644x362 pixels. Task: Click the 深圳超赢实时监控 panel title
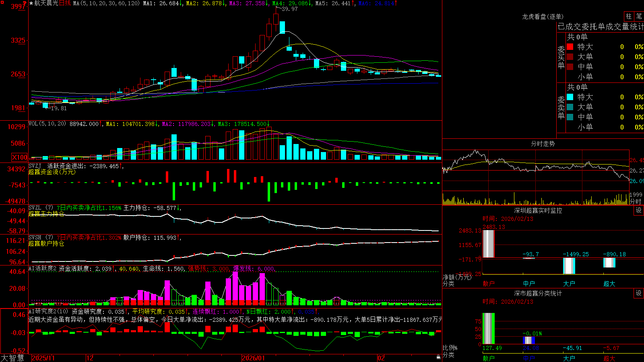click(x=538, y=210)
